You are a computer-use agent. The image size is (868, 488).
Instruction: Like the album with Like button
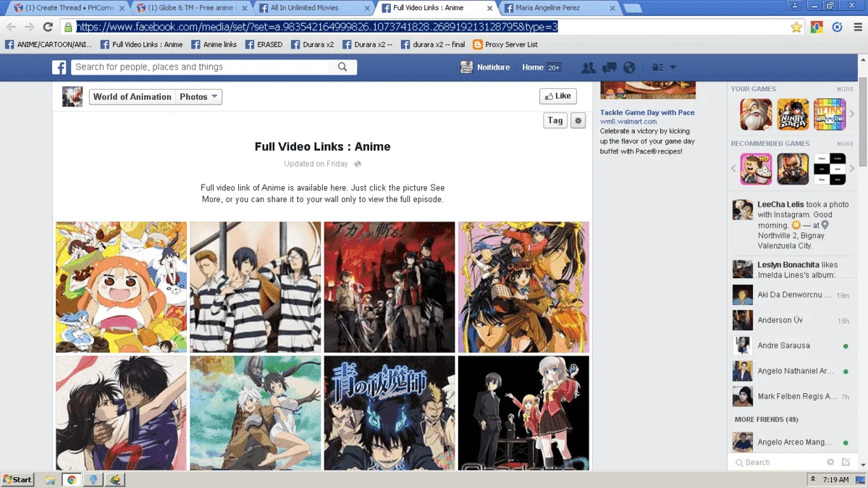[x=558, y=96]
